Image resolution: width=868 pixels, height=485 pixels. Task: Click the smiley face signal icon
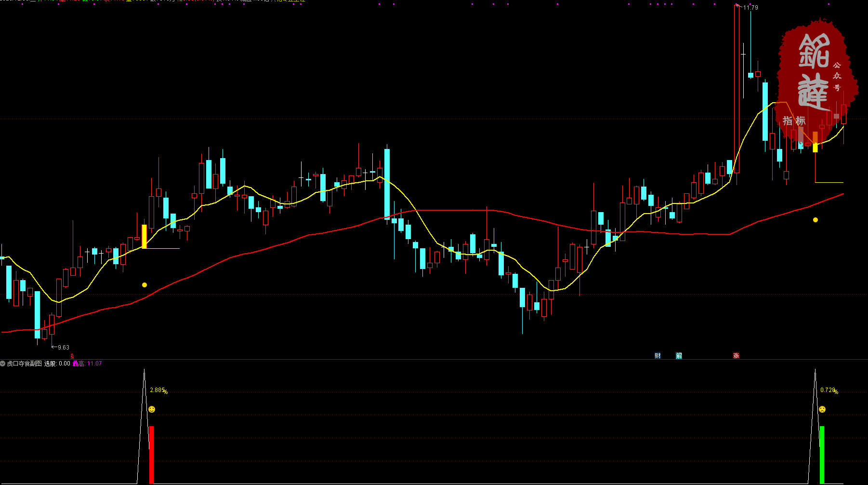coord(152,409)
